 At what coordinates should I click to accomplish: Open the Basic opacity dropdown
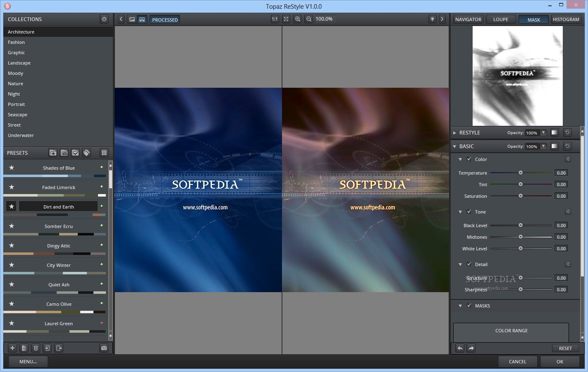543,146
